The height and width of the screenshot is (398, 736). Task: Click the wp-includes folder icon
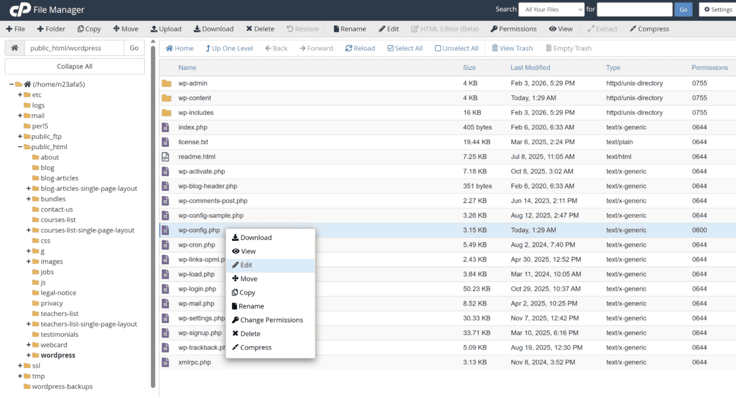pos(166,113)
